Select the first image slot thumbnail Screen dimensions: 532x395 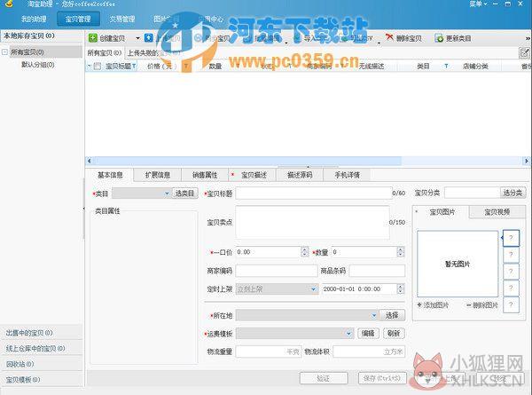[x=511, y=238]
